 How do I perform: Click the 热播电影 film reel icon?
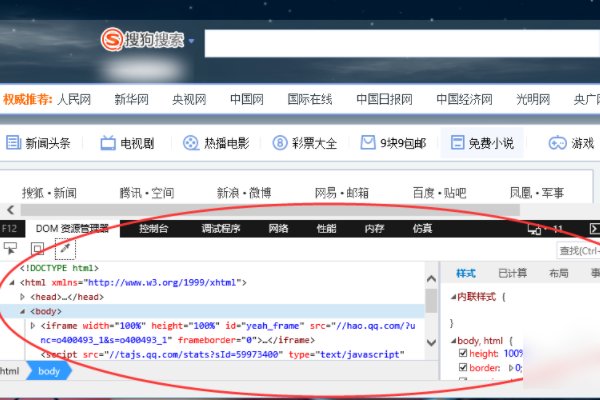coord(191,143)
